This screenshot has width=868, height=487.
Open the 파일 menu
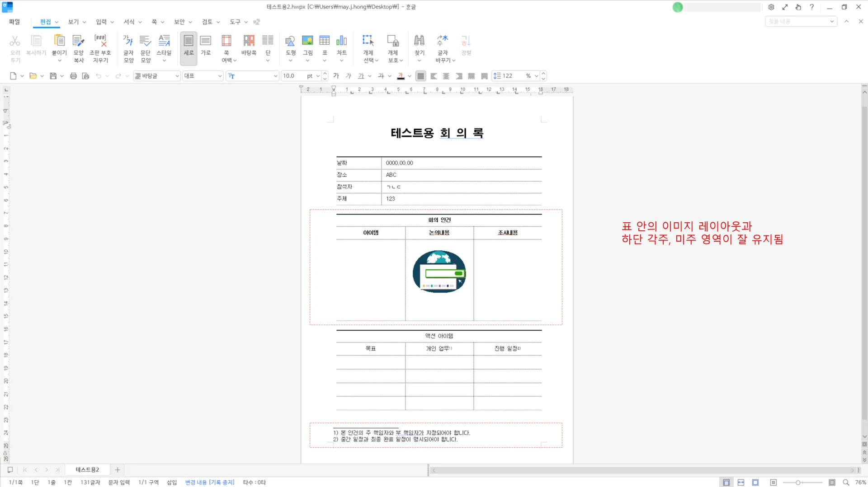pos(14,22)
